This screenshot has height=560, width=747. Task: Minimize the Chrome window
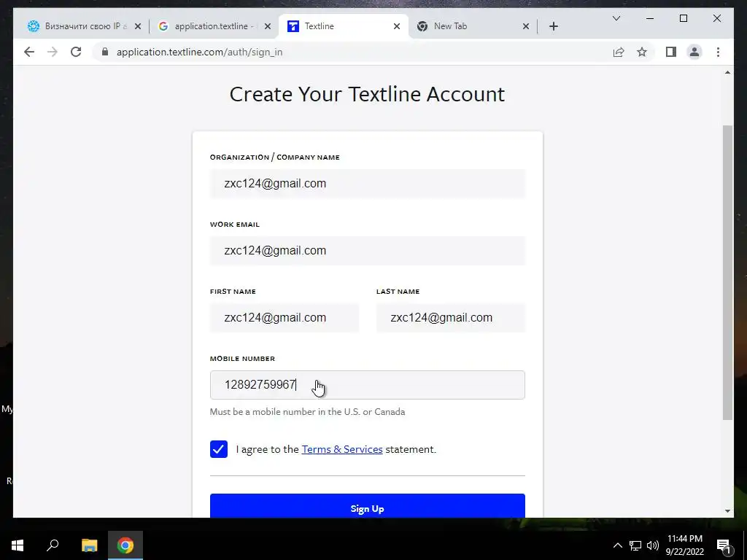click(650, 18)
